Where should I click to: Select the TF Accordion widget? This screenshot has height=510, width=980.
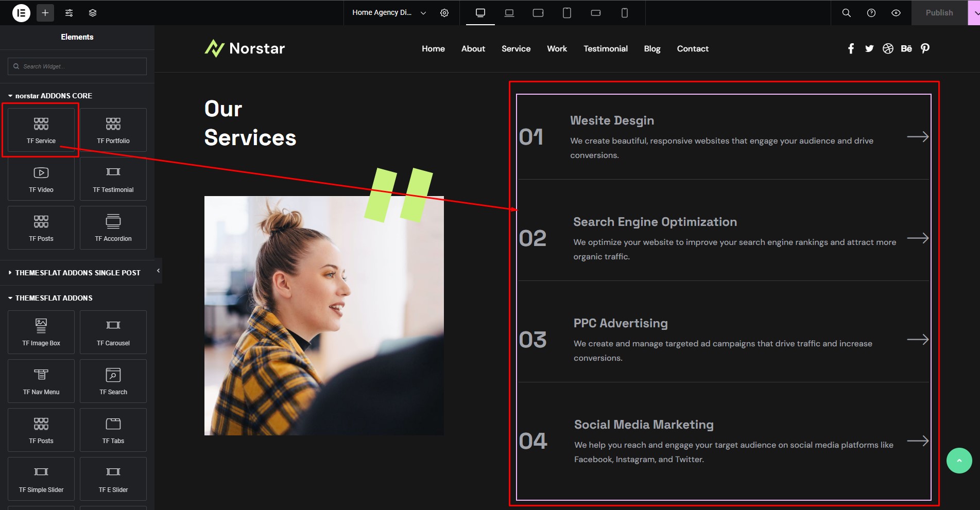point(113,227)
